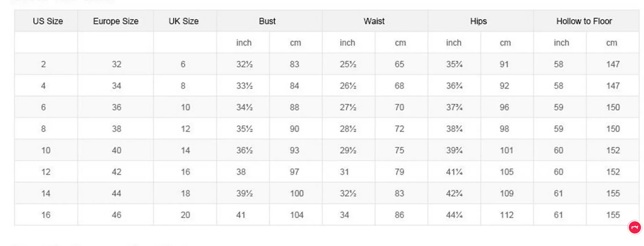644x246 pixels.
Task: Click Europe size 46 cell
Action: (116, 215)
